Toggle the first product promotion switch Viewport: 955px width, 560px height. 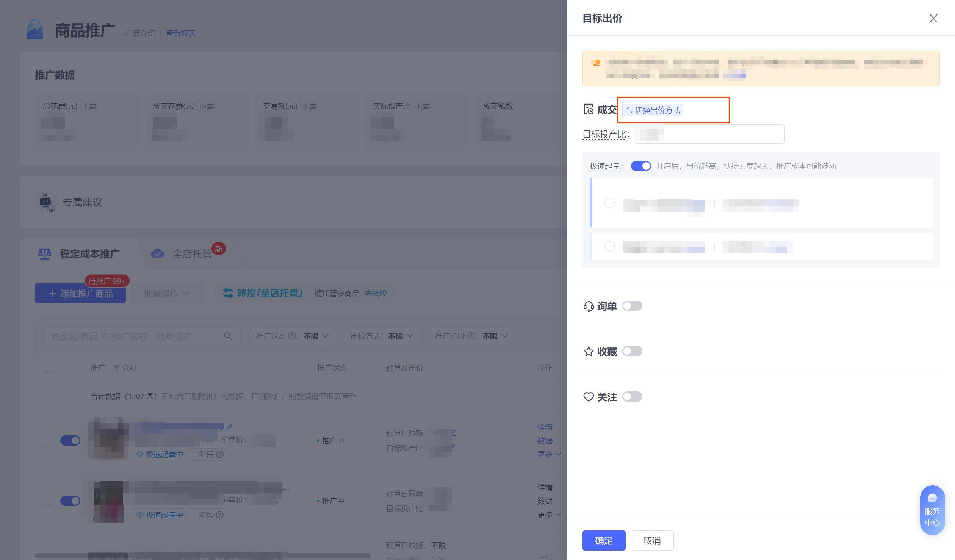[70, 441]
